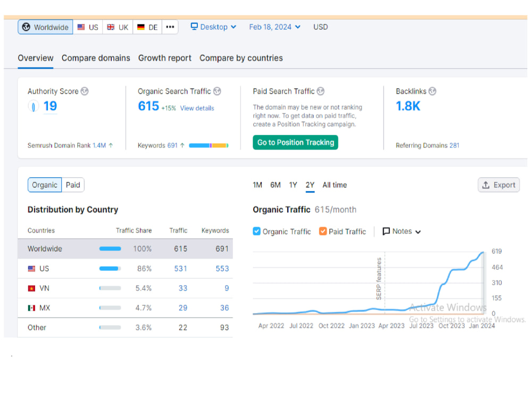
Task: Click Backlinks 1.8K value
Action: [408, 106]
